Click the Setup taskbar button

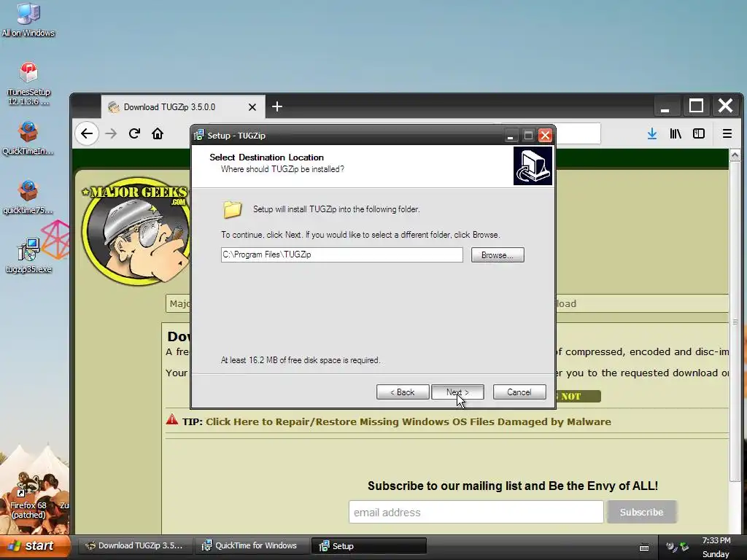pos(368,545)
